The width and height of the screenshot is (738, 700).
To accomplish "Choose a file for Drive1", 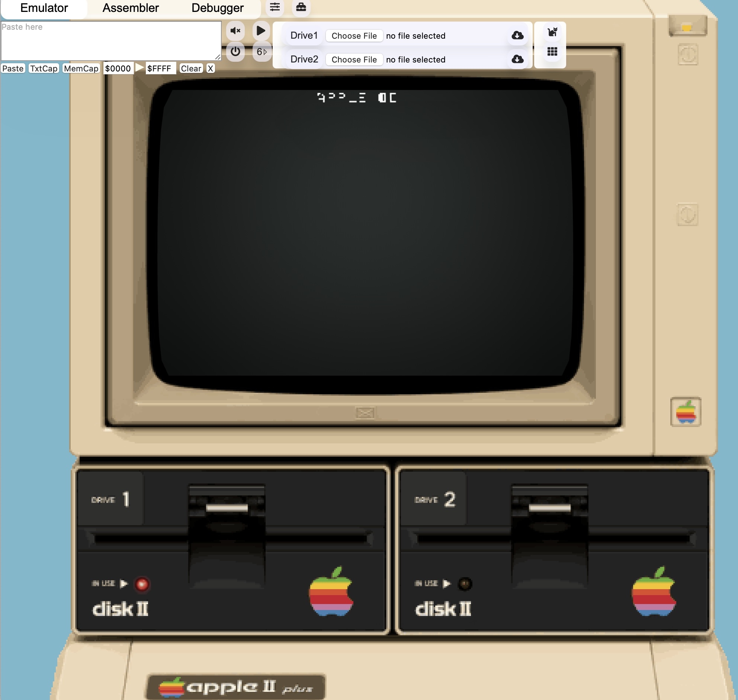I will pos(354,36).
